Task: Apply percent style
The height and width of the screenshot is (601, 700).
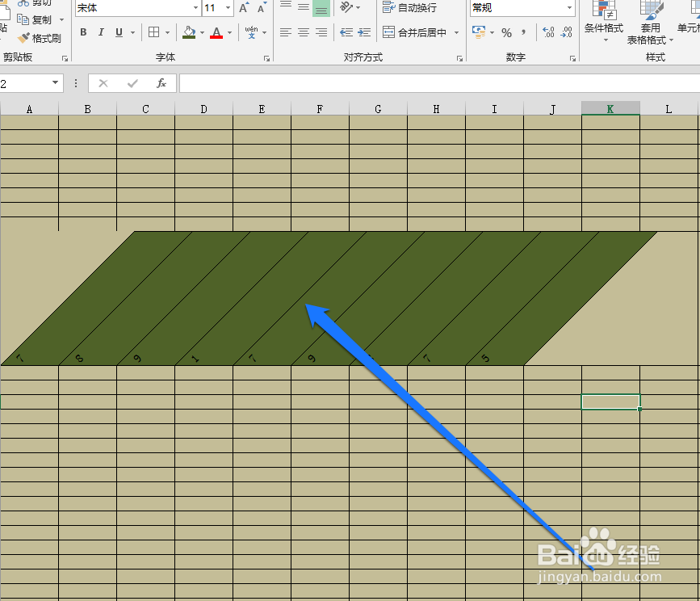Action: 506,32
